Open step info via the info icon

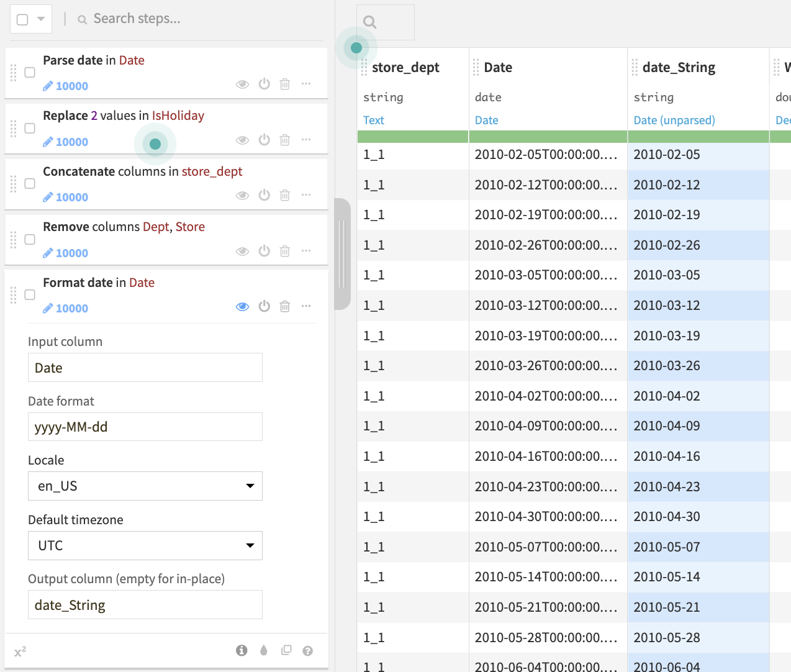coord(242,650)
